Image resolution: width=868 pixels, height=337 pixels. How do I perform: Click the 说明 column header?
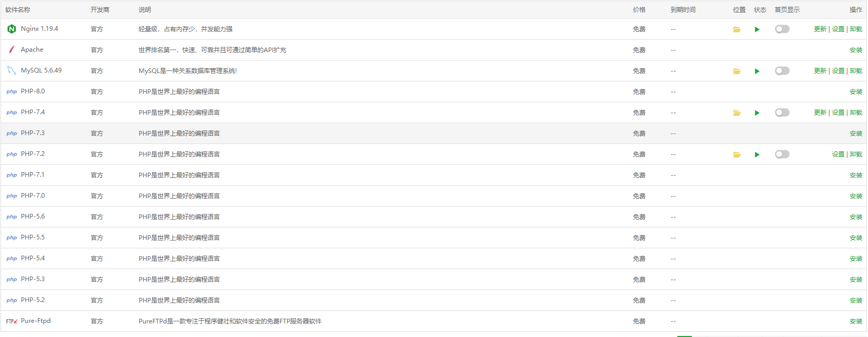click(x=145, y=10)
